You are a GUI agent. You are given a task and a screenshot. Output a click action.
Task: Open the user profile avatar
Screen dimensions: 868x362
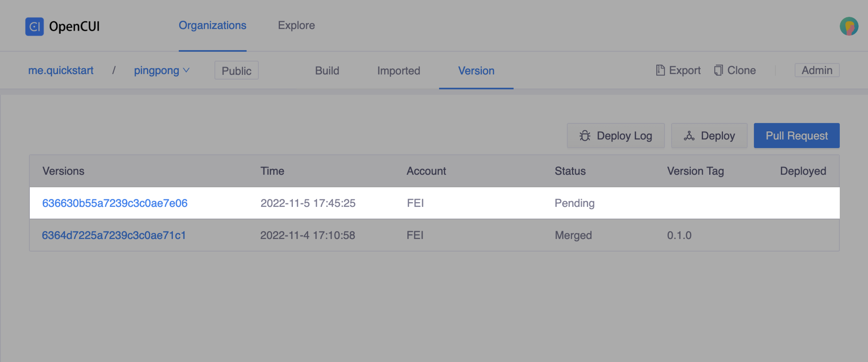[x=848, y=26]
